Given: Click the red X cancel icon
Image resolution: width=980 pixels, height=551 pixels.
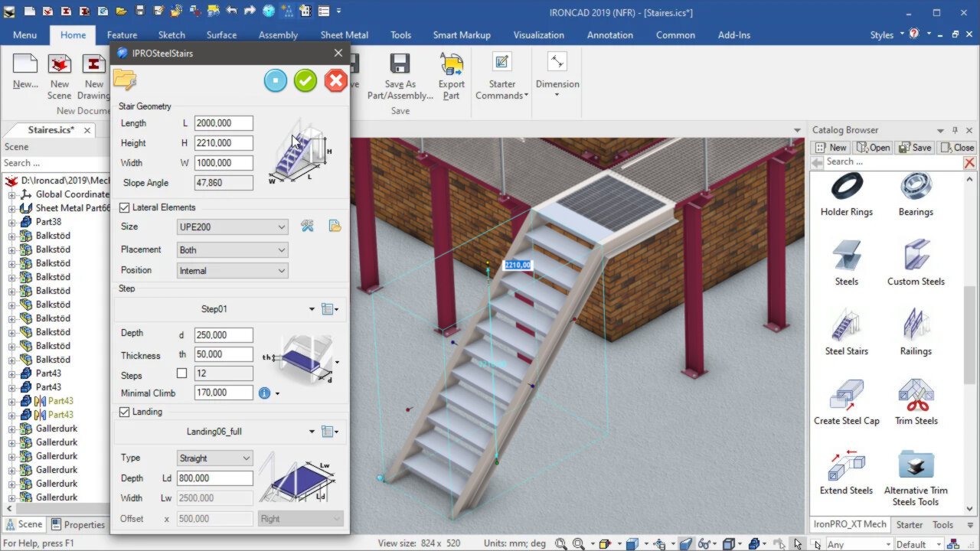Looking at the screenshot, I should pyautogui.click(x=335, y=80).
